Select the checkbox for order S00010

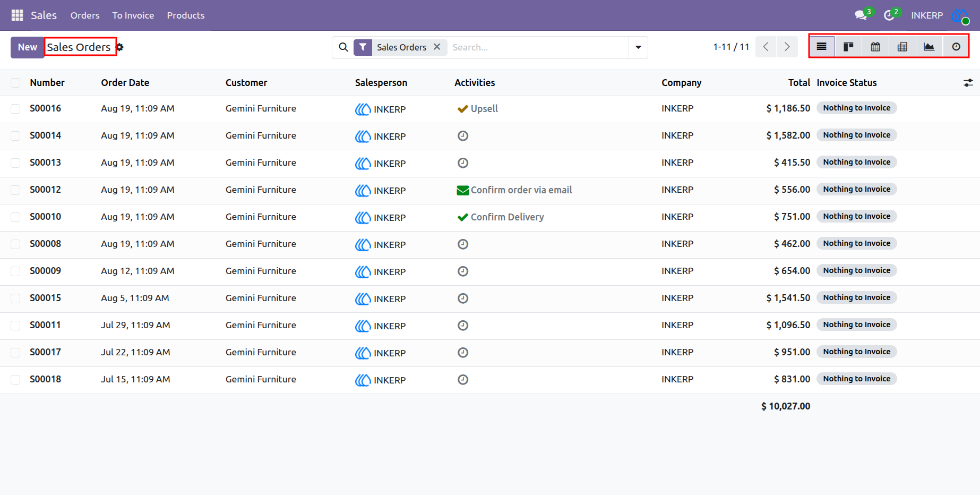tap(15, 217)
